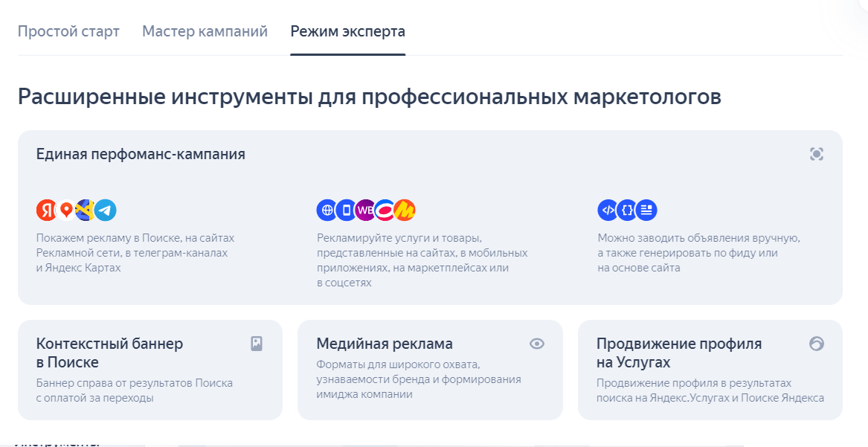
Task: Click the text ad lines icon
Action: pos(646,210)
